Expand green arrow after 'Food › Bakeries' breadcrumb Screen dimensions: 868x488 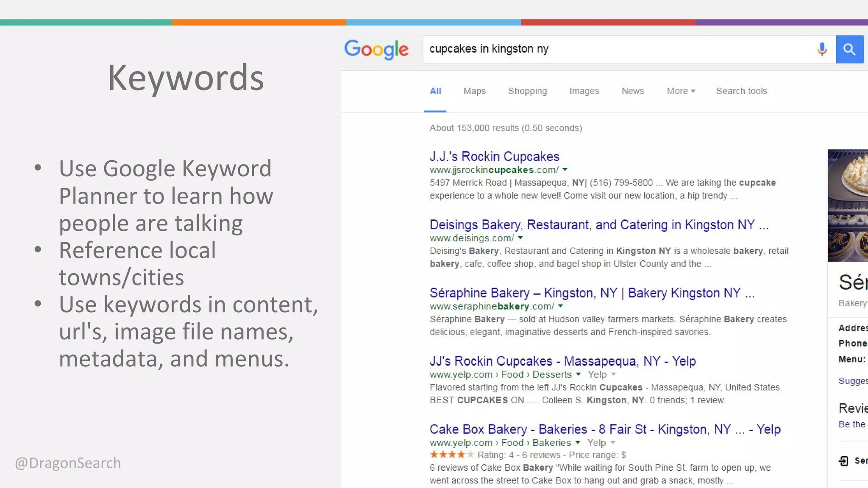(x=578, y=442)
